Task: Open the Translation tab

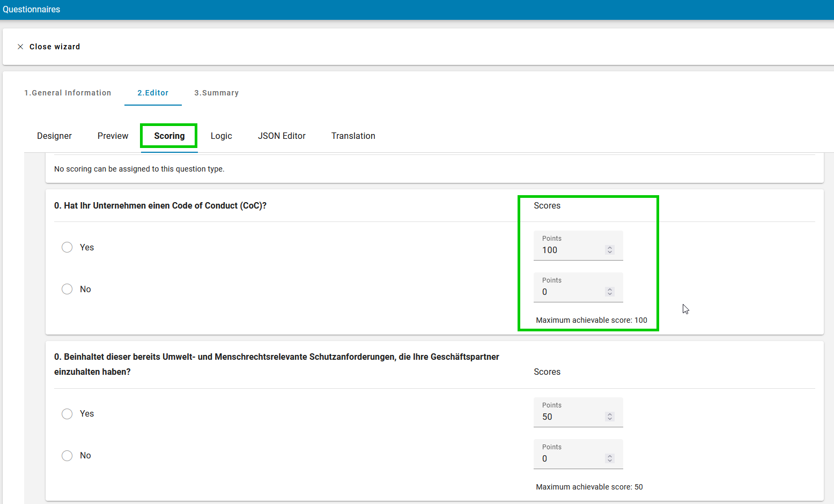Action: tap(353, 136)
